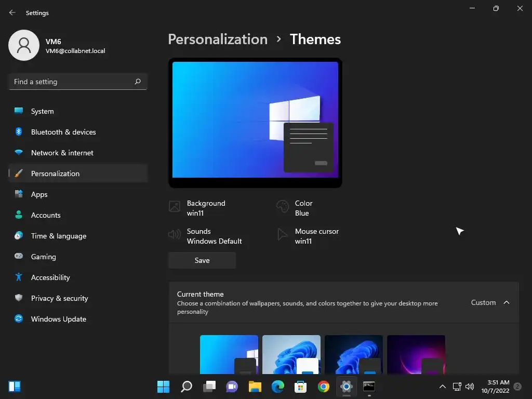Image resolution: width=532 pixels, height=399 pixels.
Task: Select Personalization in the sidebar
Action: [78, 174]
